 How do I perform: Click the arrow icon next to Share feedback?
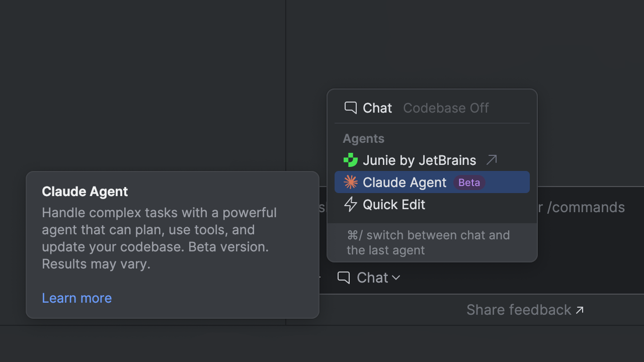click(580, 310)
